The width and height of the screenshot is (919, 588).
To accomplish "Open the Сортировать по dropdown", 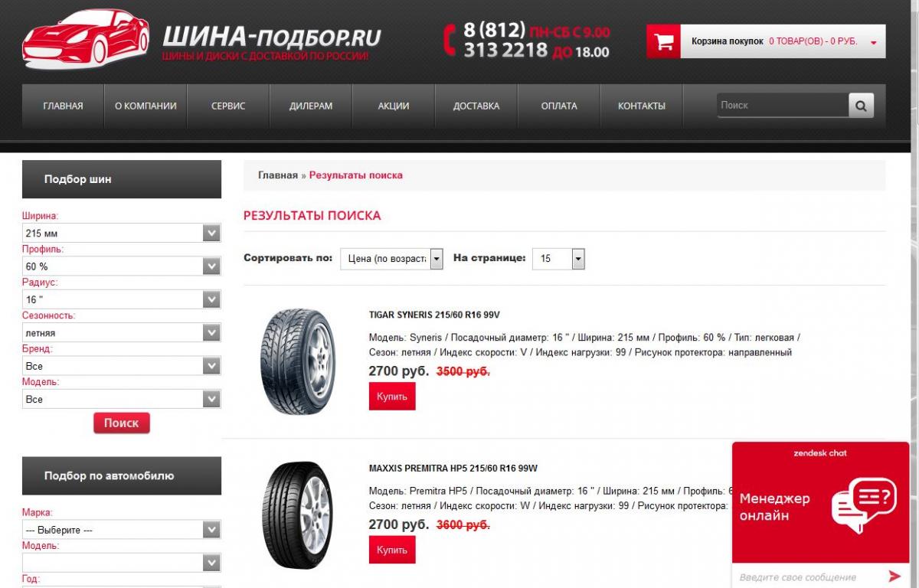I will click(x=392, y=259).
